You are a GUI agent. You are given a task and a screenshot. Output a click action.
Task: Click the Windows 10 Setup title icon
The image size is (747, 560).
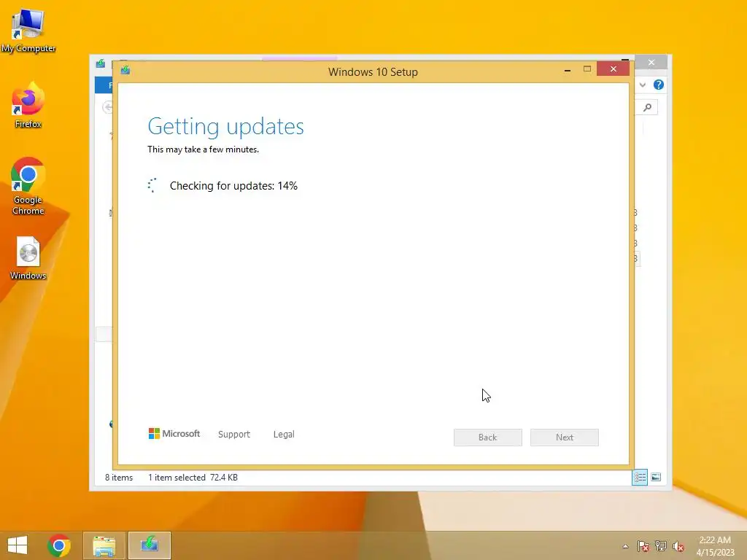125,71
